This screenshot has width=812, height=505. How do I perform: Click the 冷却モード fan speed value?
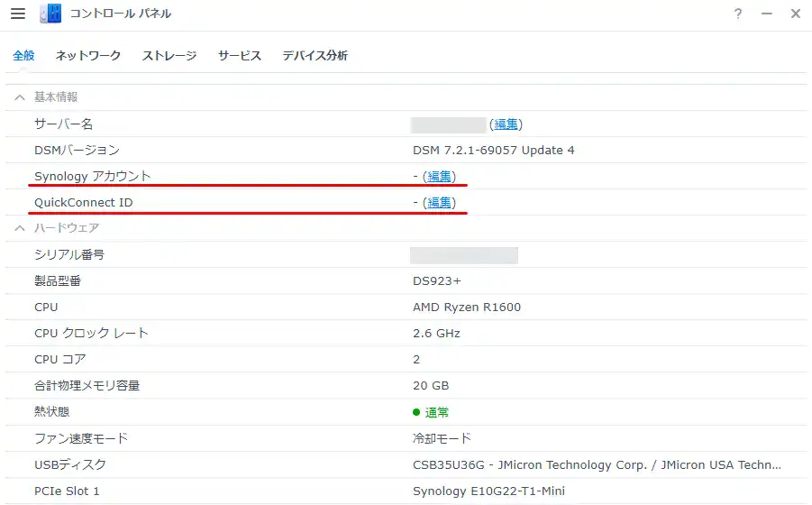point(442,438)
